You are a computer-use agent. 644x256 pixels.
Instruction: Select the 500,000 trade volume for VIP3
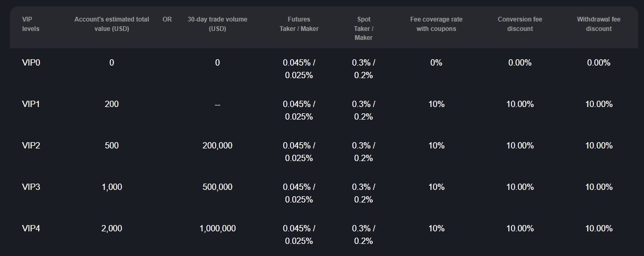pos(217,187)
